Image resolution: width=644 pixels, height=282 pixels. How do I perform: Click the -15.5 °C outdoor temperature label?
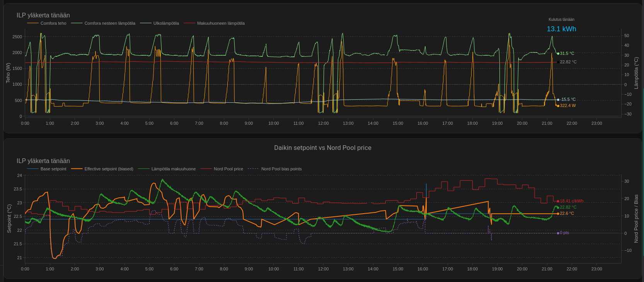(567, 99)
